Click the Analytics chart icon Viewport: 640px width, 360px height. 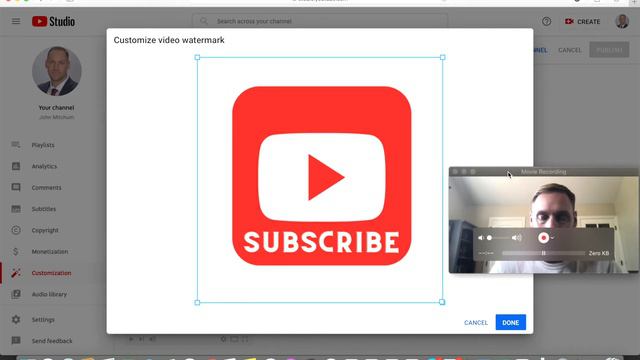16,166
